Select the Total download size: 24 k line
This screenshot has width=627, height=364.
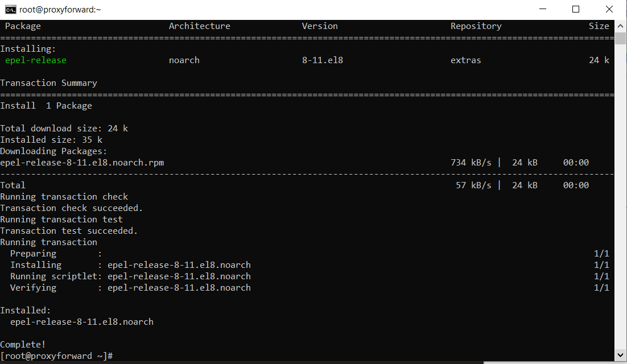[64, 128]
